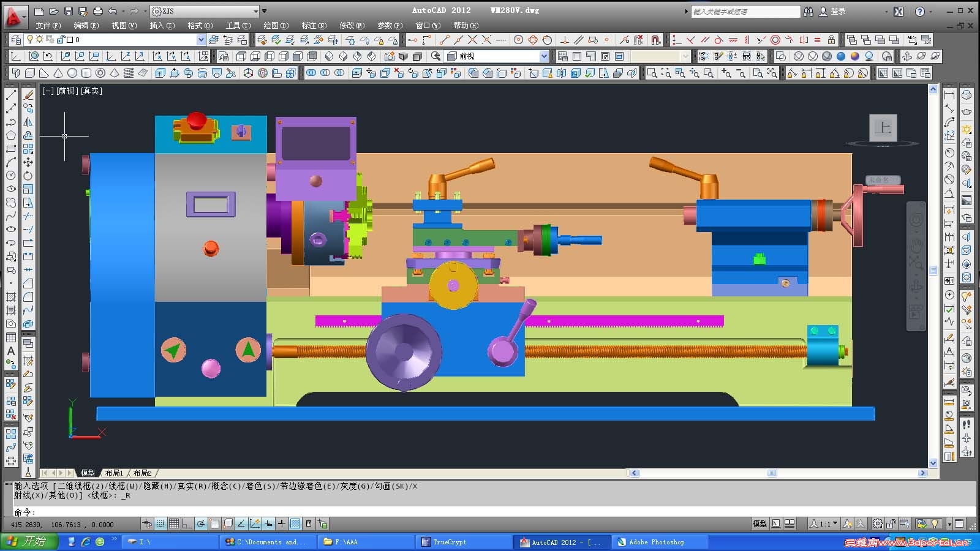Open the Layer Properties Manager icon
980x551 pixels.
[x=17, y=40]
